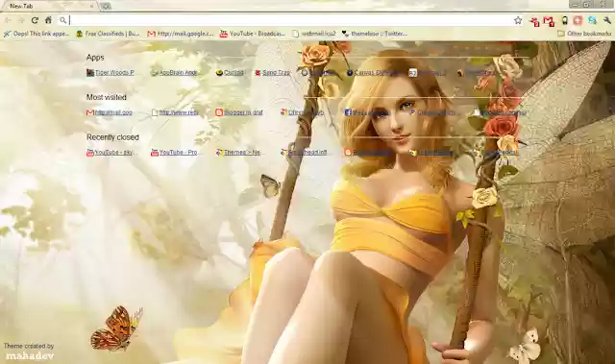This screenshot has height=364, width=615.
Task: Launch the Sand Trap app
Action: 273,72
